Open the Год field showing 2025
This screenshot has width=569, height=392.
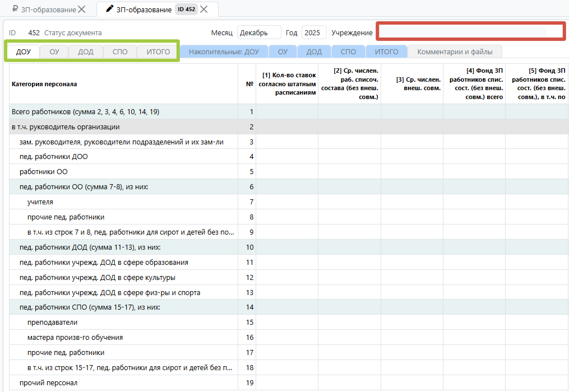(x=313, y=33)
